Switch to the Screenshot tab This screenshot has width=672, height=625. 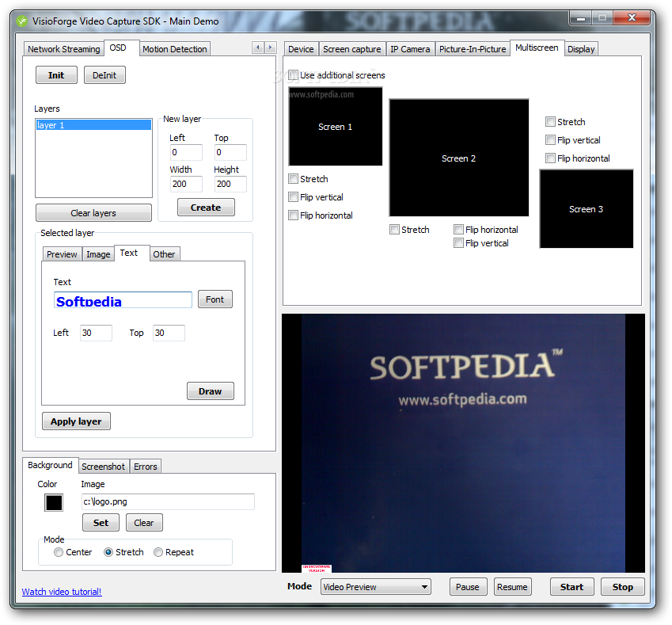coord(103,467)
